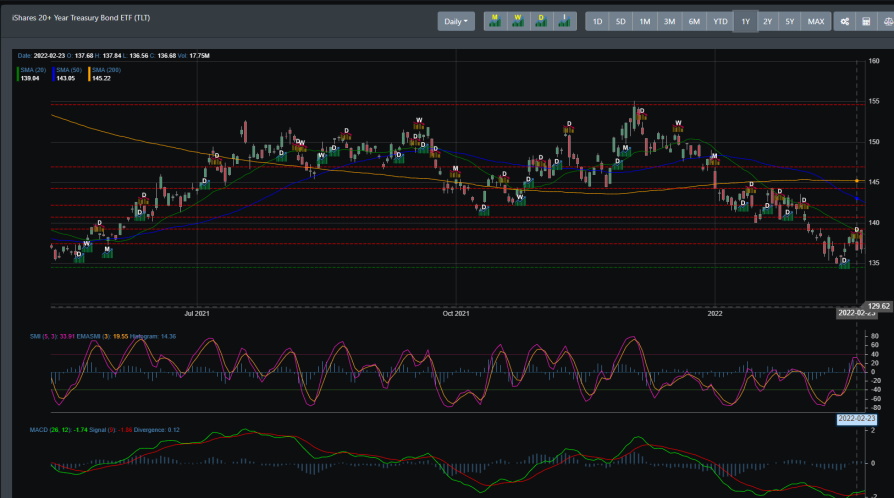
Task: Click the SMA (50) legend label
Action: click(69, 70)
